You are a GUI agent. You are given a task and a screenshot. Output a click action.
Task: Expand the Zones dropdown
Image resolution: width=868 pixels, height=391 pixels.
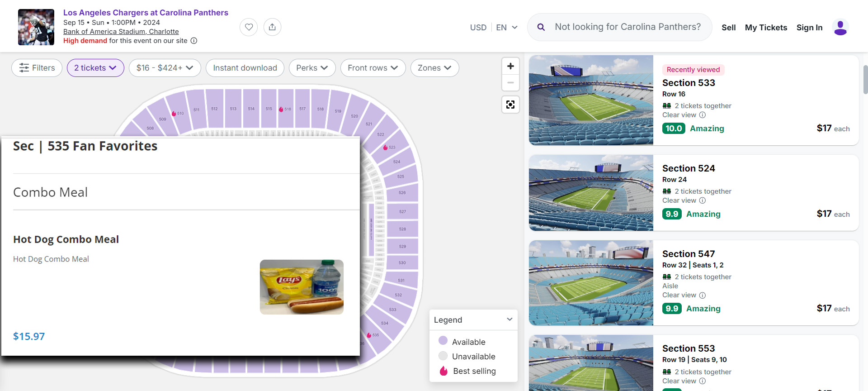tap(434, 68)
